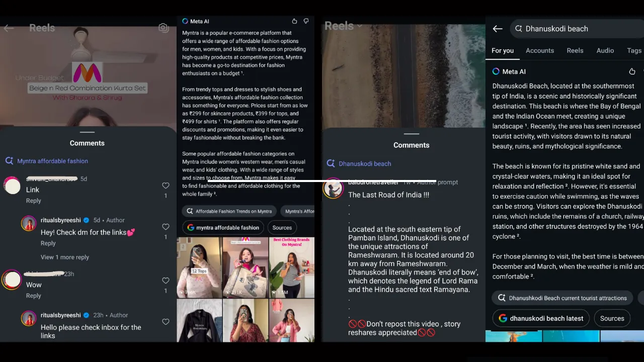Open Myntra affordable fashion search suggestion

[46, 161]
